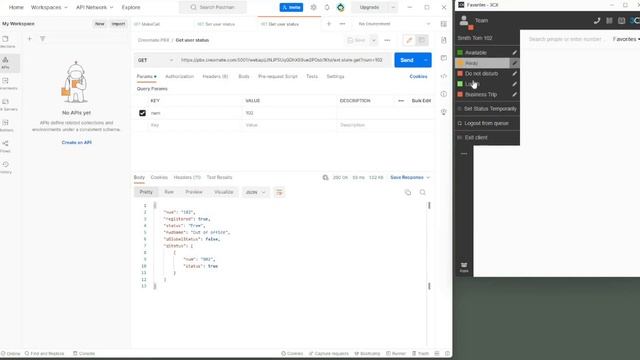640x360 pixels.
Task: Open Upgrade dropdown arrow
Action: tap(393, 7)
